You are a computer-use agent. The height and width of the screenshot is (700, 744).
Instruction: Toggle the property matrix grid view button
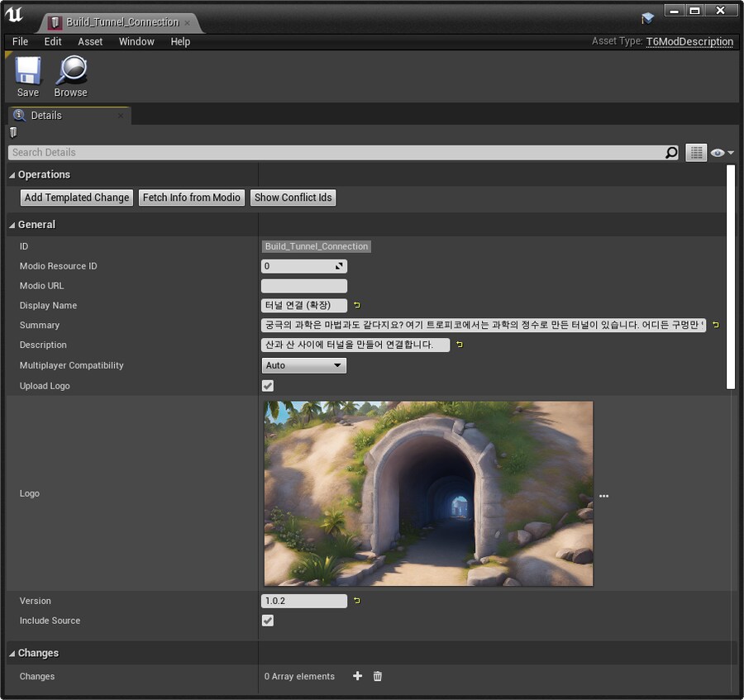click(x=696, y=153)
